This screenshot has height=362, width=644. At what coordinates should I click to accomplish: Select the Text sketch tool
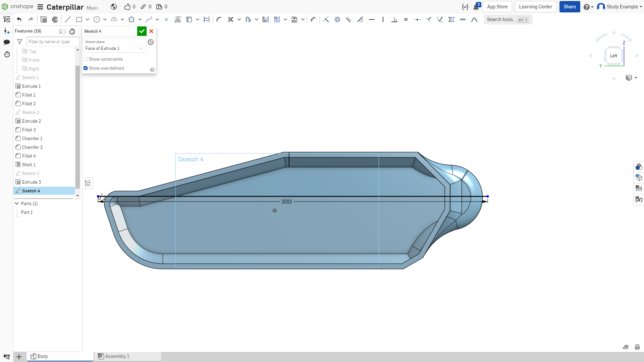coord(178,19)
